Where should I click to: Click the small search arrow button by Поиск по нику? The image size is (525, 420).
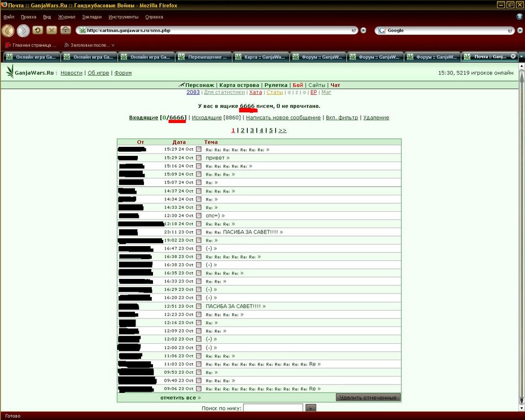point(310,408)
